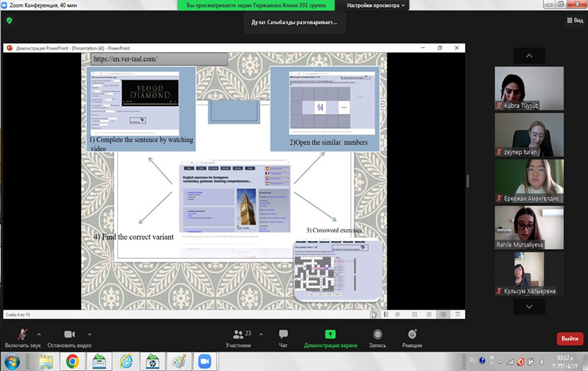Expand audio options arrow beside microphone
588x371 pixels.
coord(39,334)
